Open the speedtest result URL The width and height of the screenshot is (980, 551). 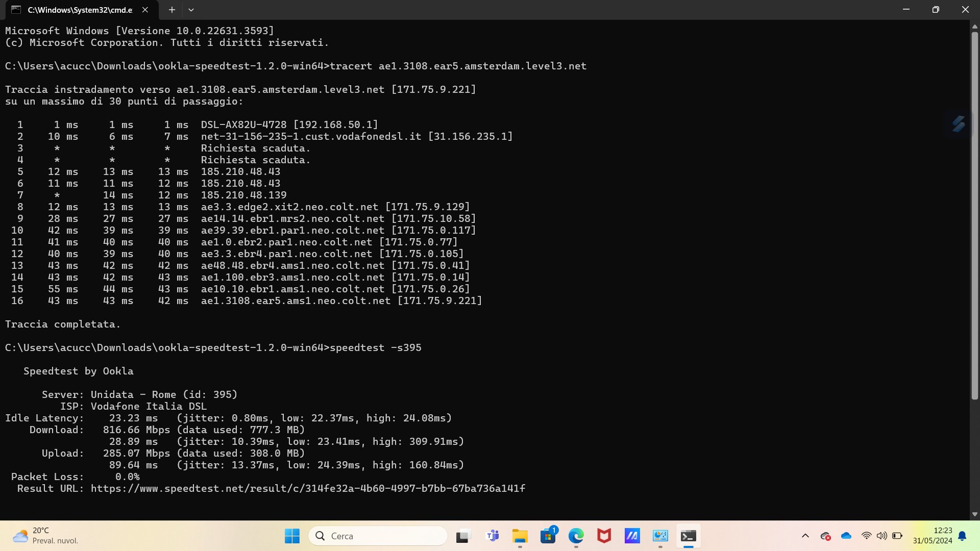point(308,488)
